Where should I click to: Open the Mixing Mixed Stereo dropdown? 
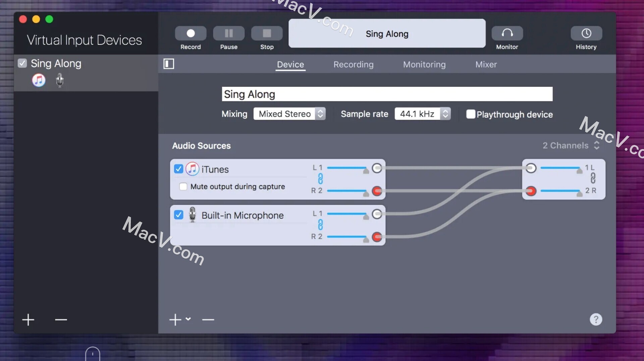pyautogui.click(x=289, y=114)
